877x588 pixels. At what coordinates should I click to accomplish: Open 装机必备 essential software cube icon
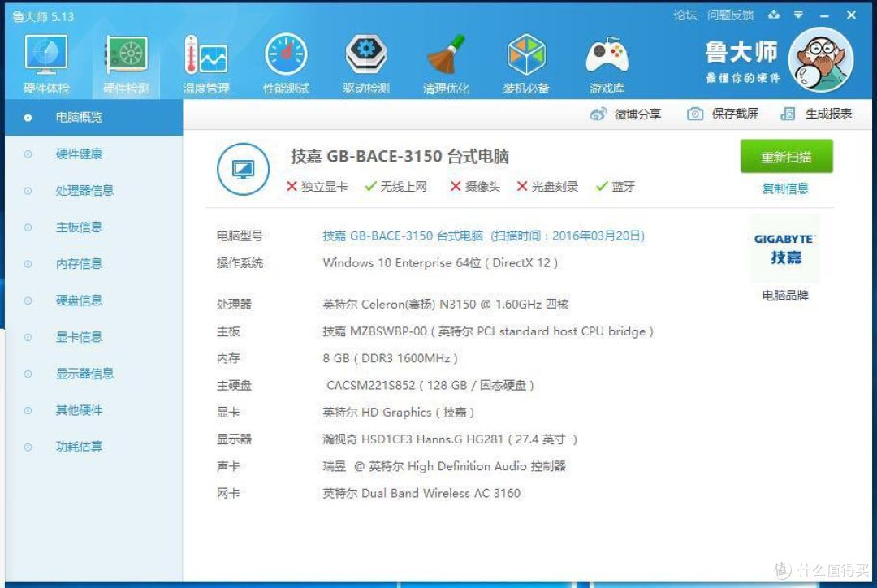click(525, 64)
